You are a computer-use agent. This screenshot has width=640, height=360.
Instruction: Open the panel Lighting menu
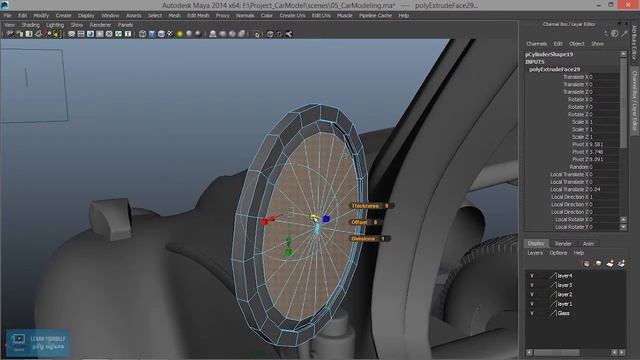[55, 25]
